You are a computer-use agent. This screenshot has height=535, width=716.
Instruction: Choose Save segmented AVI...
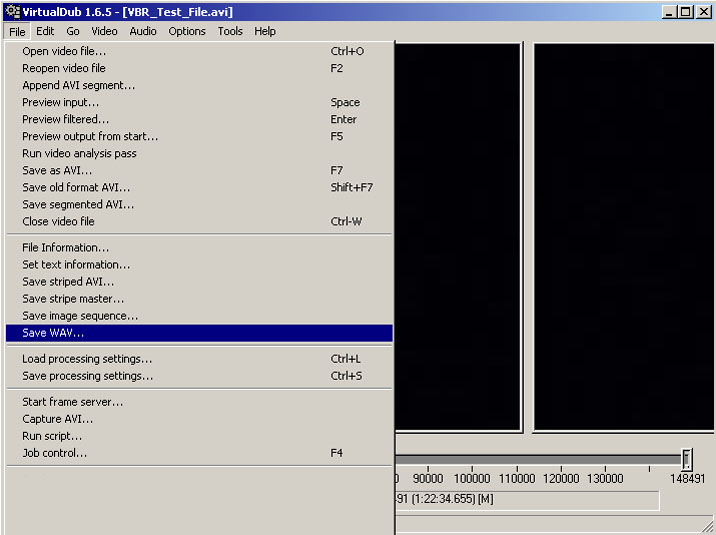(x=199, y=205)
